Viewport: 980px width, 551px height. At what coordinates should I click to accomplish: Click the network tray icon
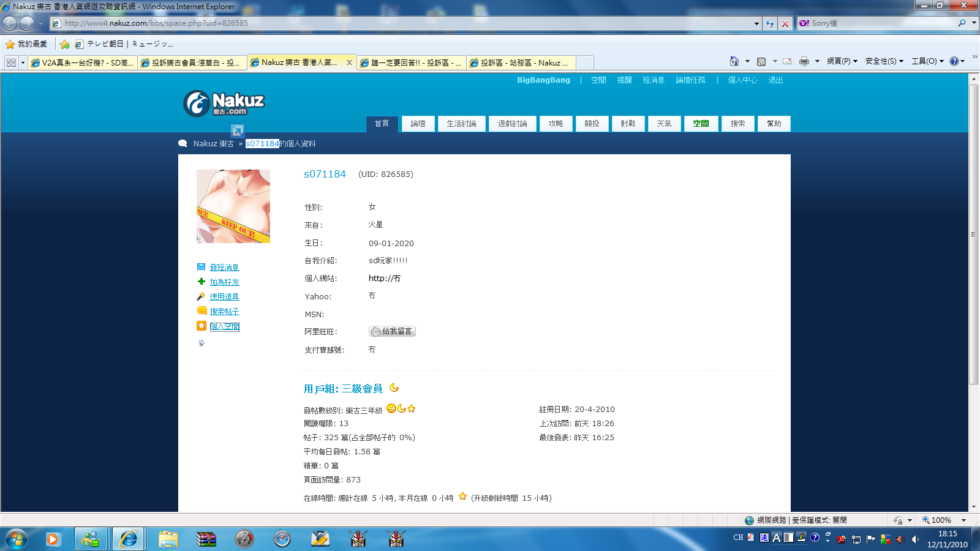coord(856,539)
